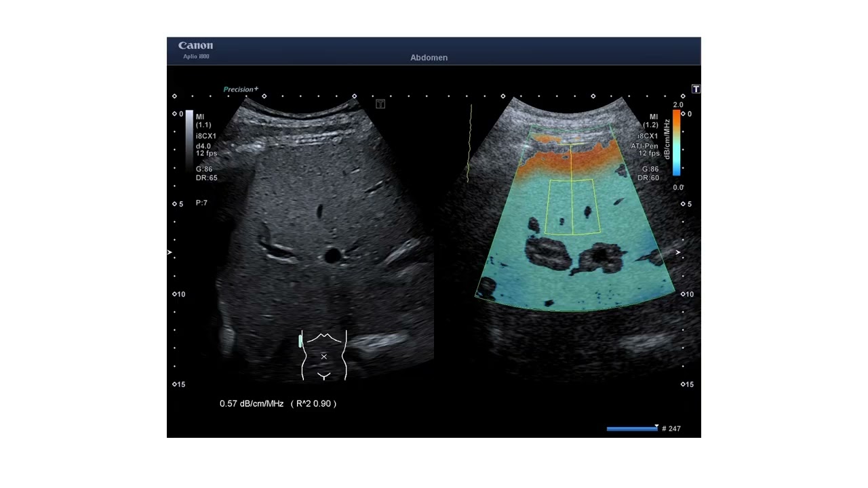Click the yellow attenuation profile graph line

[469, 143]
